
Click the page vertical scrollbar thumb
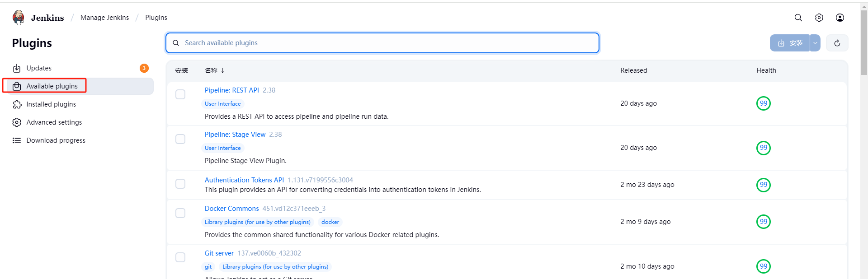864,43
